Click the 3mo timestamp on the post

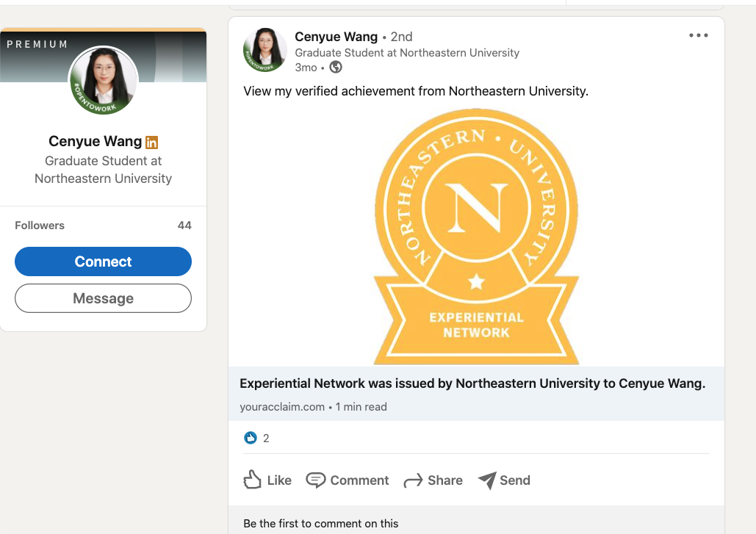(306, 67)
